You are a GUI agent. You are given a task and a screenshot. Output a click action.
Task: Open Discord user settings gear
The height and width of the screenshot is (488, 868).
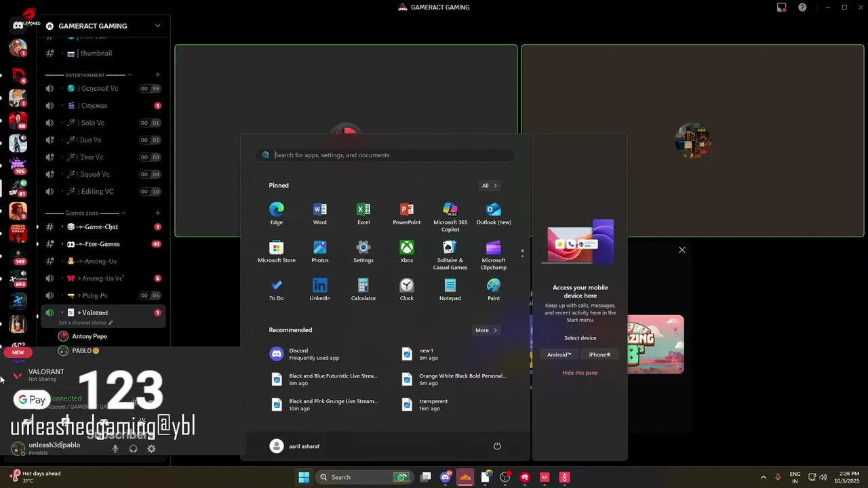[151, 449]
